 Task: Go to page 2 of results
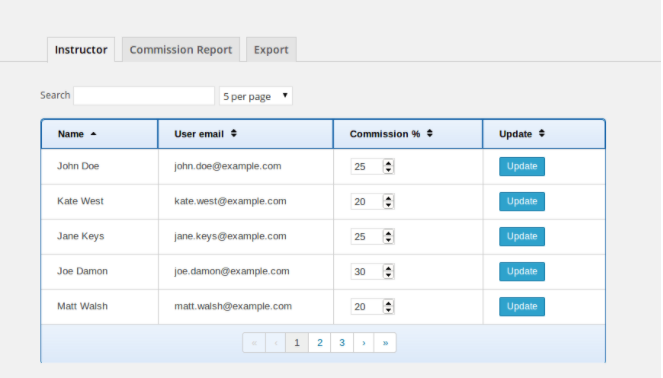click(x=320, y=343)
